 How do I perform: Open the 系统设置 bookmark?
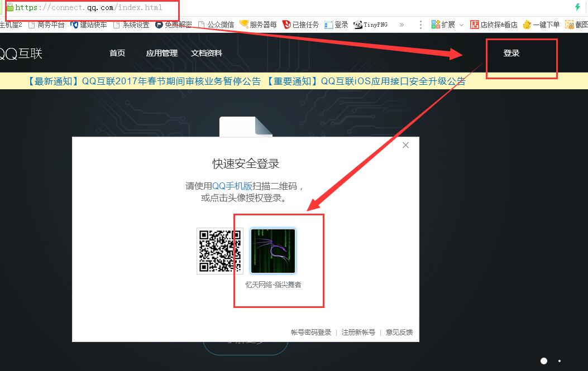(x=131, y=25)
